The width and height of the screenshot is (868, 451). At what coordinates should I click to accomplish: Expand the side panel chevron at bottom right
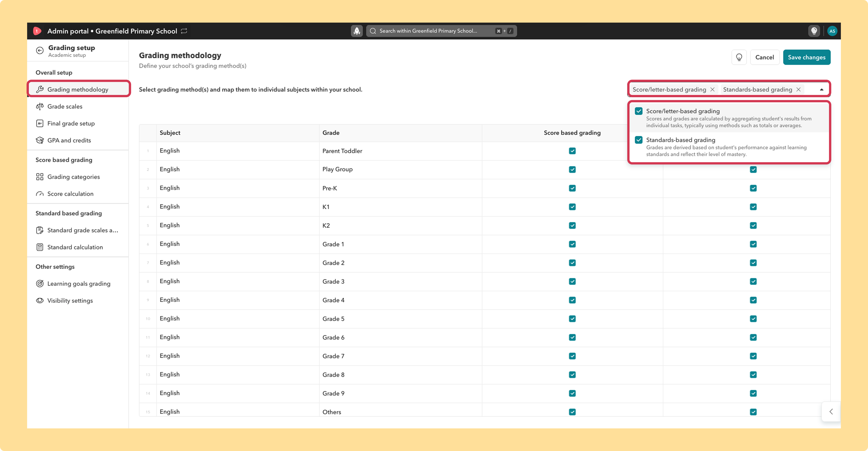point(831,412)
